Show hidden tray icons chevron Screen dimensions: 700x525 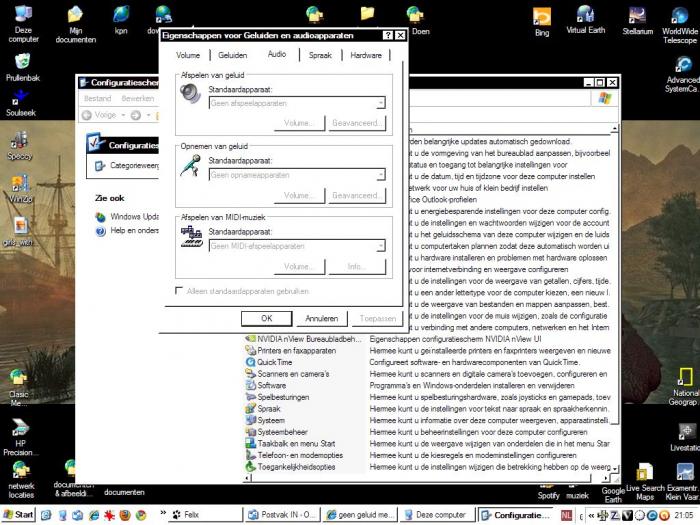pyautogui.click(x=591, y=515)
